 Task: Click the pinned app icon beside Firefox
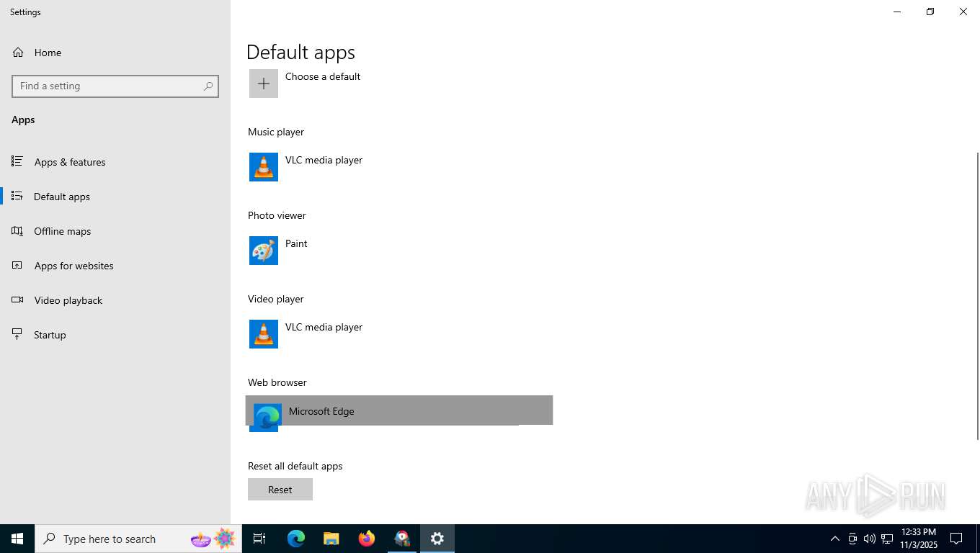click(402, 539)
